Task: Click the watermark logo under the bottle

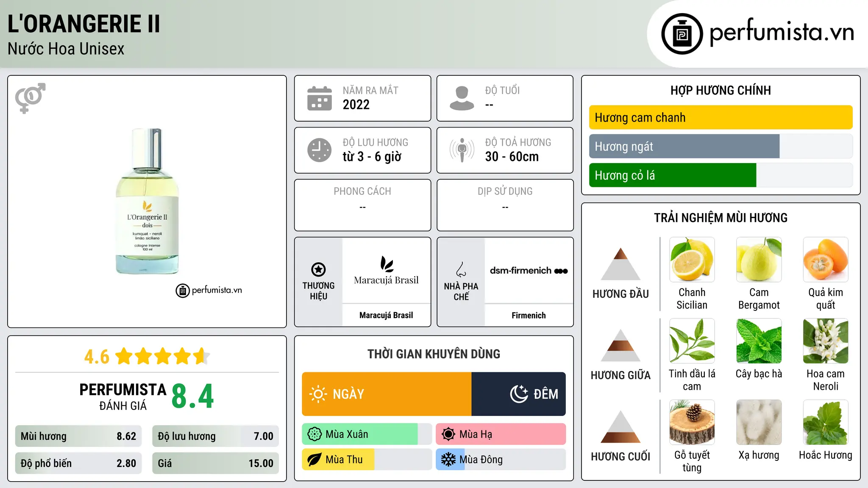Action: pyautogui.click(x=209, y=291)
